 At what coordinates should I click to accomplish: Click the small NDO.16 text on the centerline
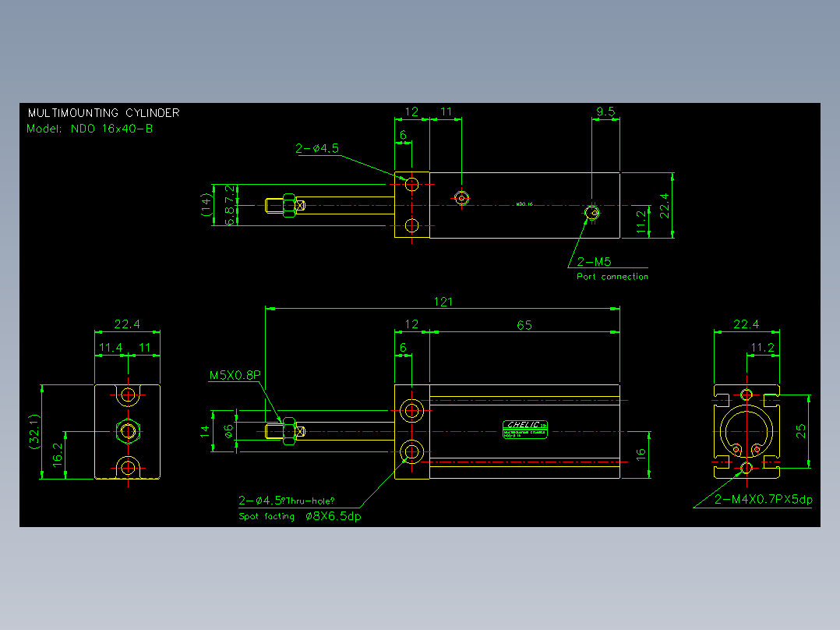pos(524,204)
